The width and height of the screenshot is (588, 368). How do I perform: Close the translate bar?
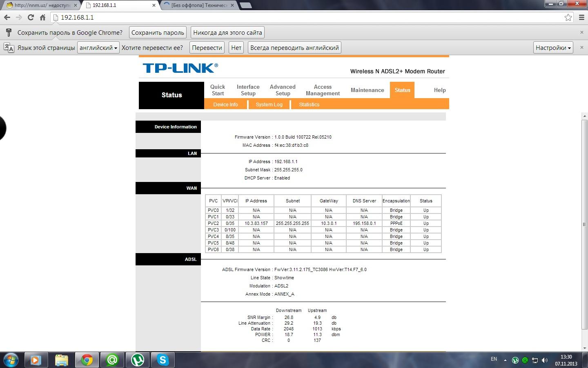[x=582, y=47]
